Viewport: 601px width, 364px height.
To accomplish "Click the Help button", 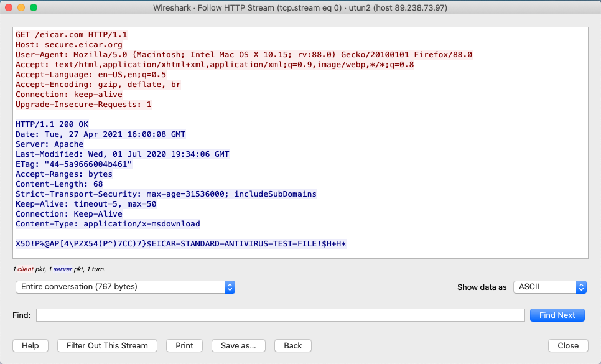I will click(x=30, y=345).
